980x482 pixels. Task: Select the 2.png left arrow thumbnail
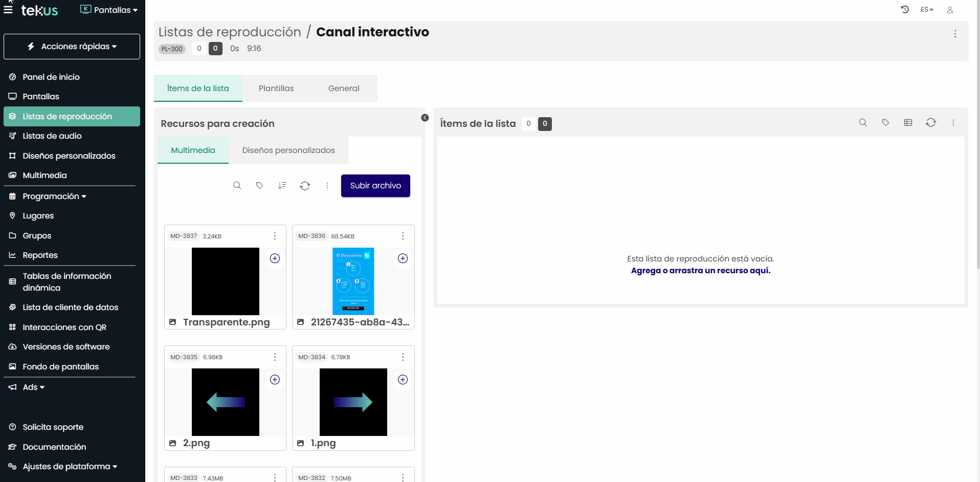225,402
